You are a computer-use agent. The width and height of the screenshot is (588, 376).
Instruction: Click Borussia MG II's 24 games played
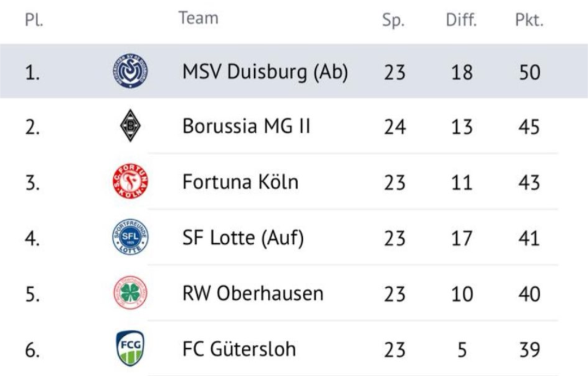click(395, 127)
